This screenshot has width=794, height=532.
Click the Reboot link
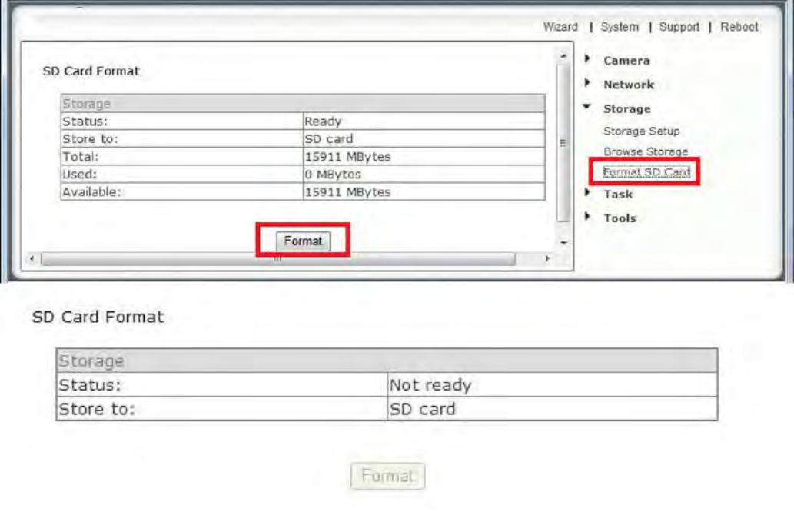click(x=739, y=27)
